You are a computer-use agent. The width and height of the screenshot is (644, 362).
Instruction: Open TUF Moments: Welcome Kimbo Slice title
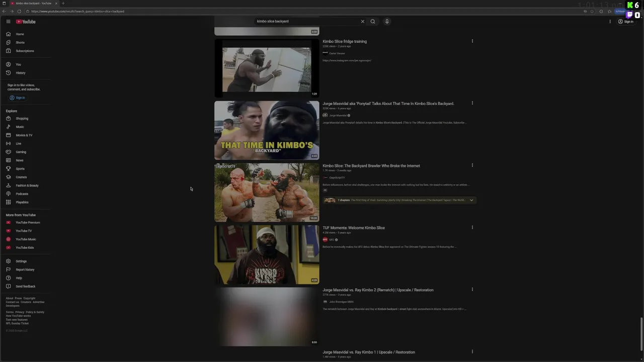tap(354, 228)
